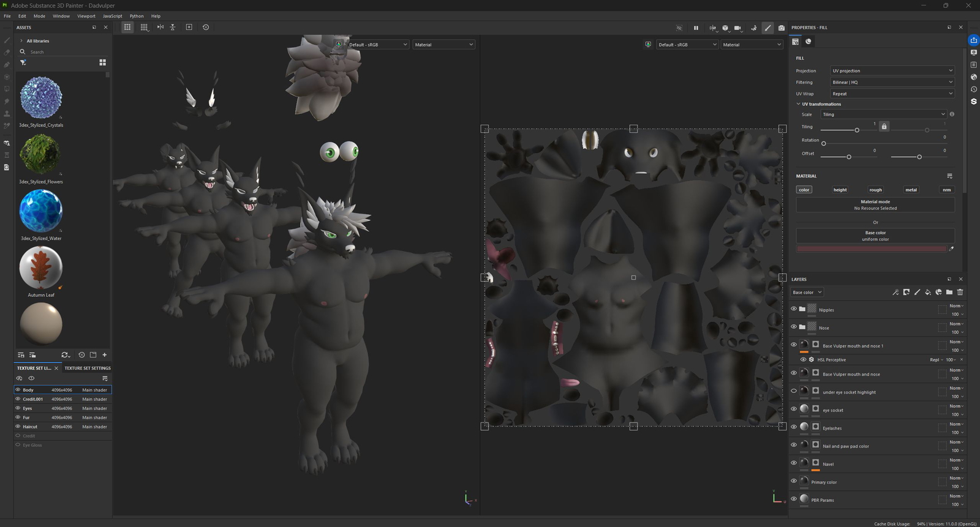Switch to Texture Set Settings tab
Viewport: 980px width, 527px height.
tap(88, 368)
